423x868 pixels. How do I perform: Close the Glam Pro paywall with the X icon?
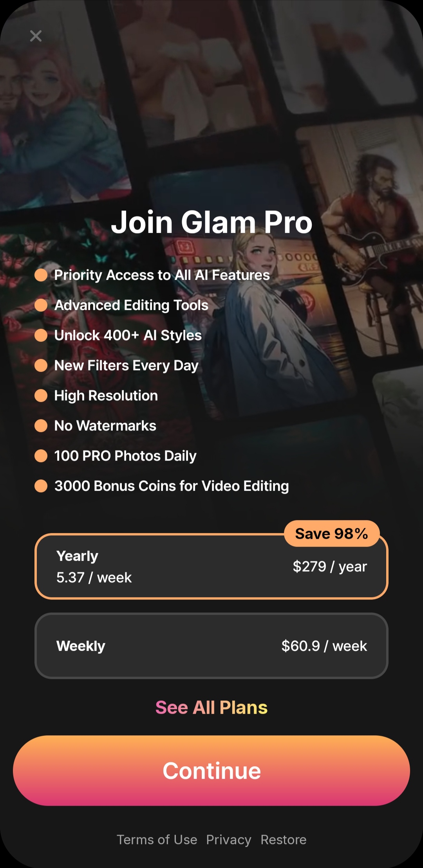coord(36,36)
